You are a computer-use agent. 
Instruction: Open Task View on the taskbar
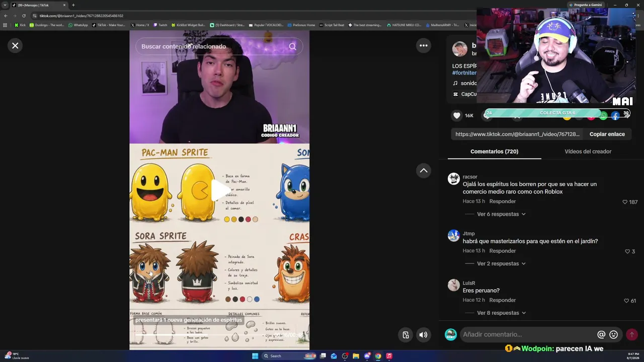pos(323,356)
